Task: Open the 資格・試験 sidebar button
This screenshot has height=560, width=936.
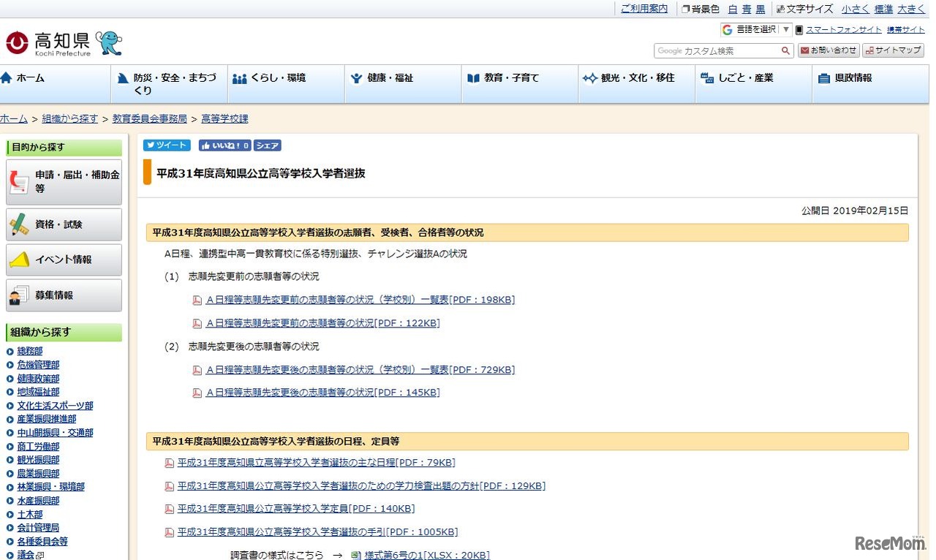Action: coord(64,224)
